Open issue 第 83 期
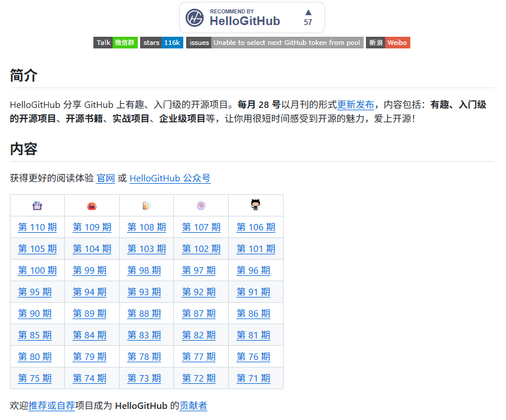This screenshot has width=506, height=420. point(144,335)
